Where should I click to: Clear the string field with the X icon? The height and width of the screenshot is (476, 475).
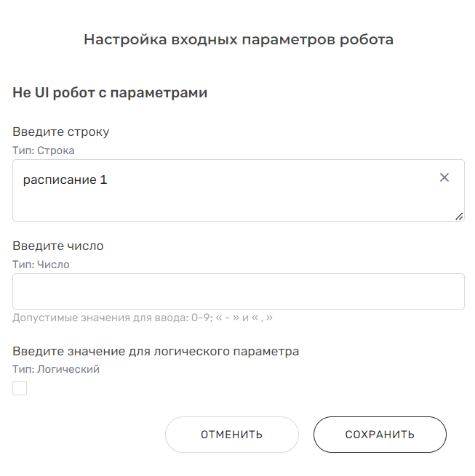[444, 177]
